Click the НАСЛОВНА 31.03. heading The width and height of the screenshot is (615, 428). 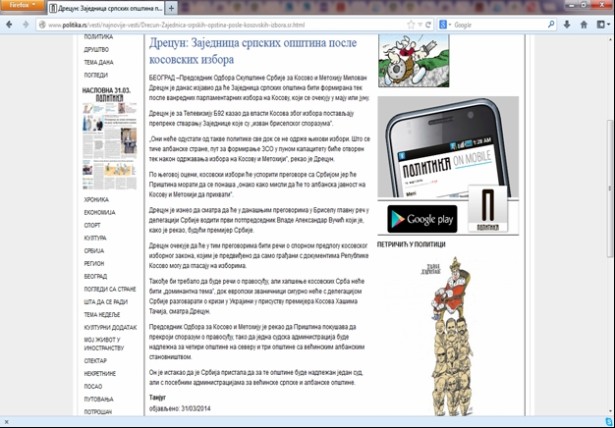click(x=106, y=91)
